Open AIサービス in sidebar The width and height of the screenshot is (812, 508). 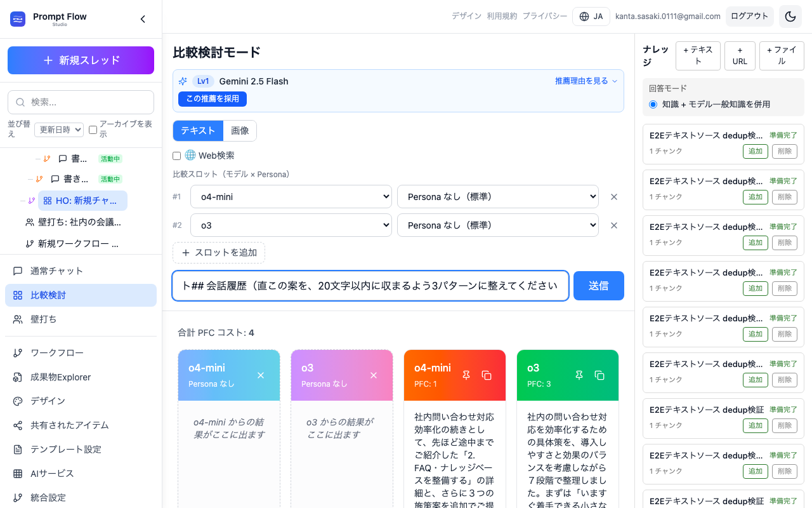81,474
